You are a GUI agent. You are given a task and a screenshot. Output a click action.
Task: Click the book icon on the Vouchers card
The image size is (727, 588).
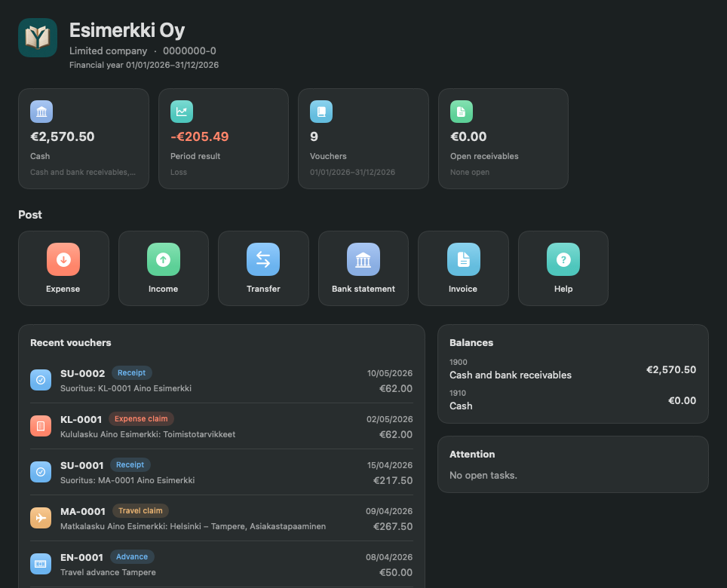(321, 112)
